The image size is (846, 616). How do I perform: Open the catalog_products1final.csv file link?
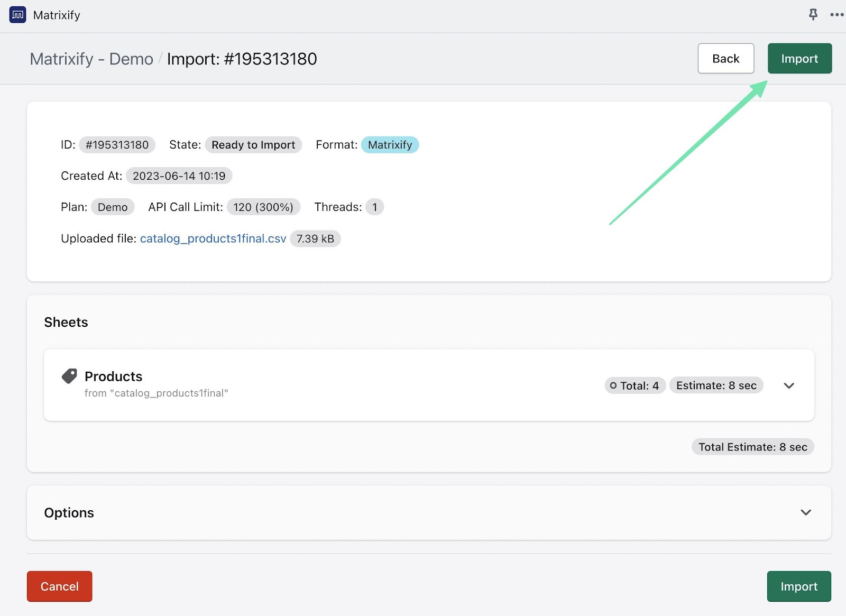tap(213, 238)
